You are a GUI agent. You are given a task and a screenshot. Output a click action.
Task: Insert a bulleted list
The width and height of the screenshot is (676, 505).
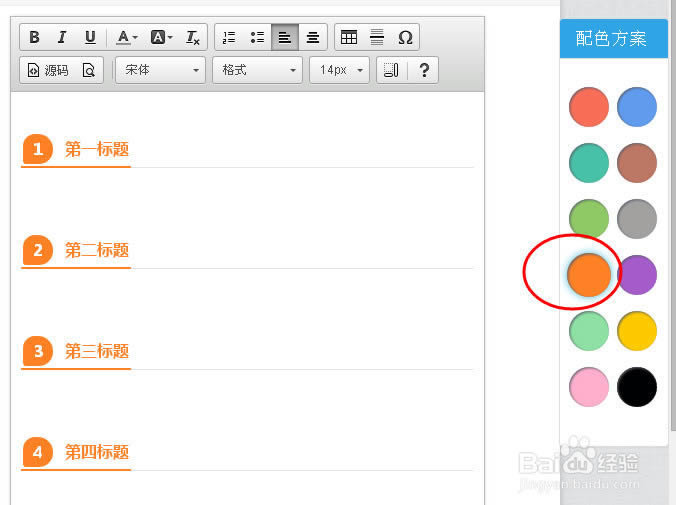pos(257,38)
